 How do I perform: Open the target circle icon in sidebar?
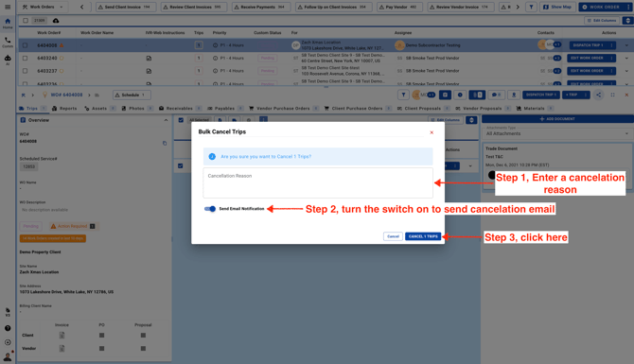tap(8, 342)
